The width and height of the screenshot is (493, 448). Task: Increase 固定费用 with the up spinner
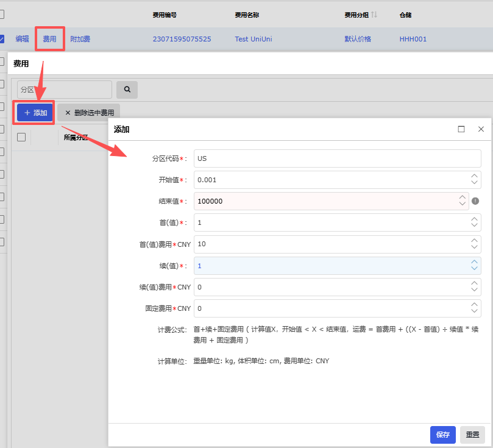click(x=474, y=305)
